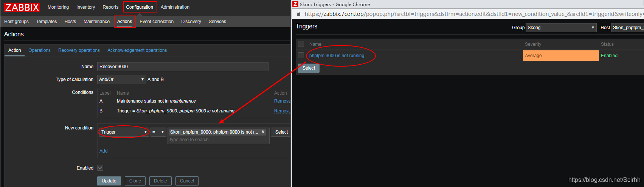This screenshot has width=644, height=187.
Task: Click the Name field containing Recover 9000
Action: 183,67
